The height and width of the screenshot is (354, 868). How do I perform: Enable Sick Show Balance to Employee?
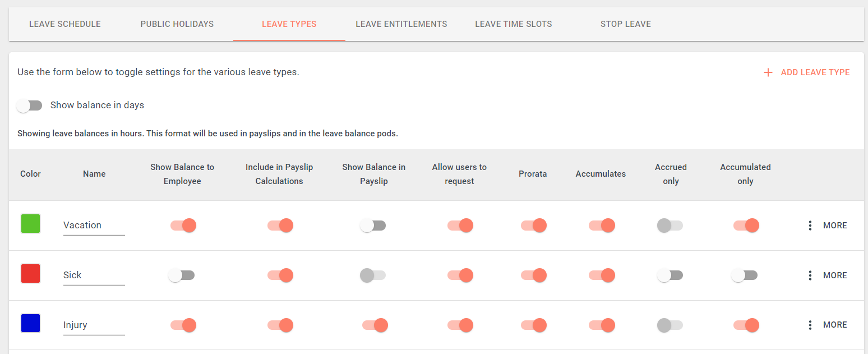(x=182, y=275)
